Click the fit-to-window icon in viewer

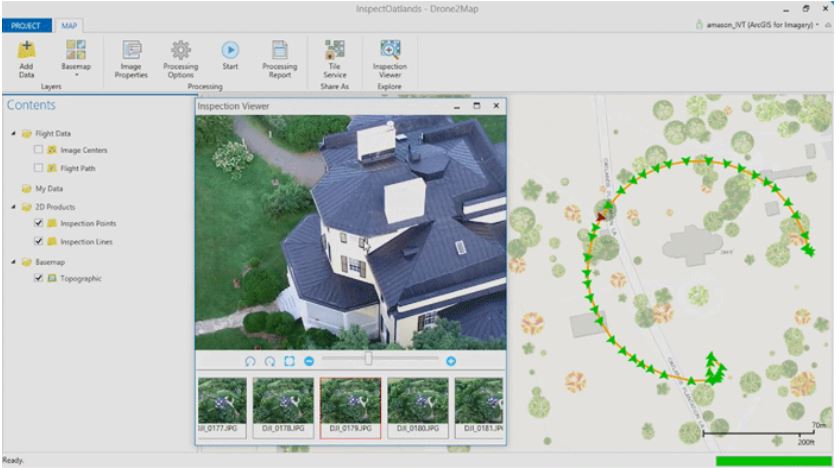pos(289,361)
